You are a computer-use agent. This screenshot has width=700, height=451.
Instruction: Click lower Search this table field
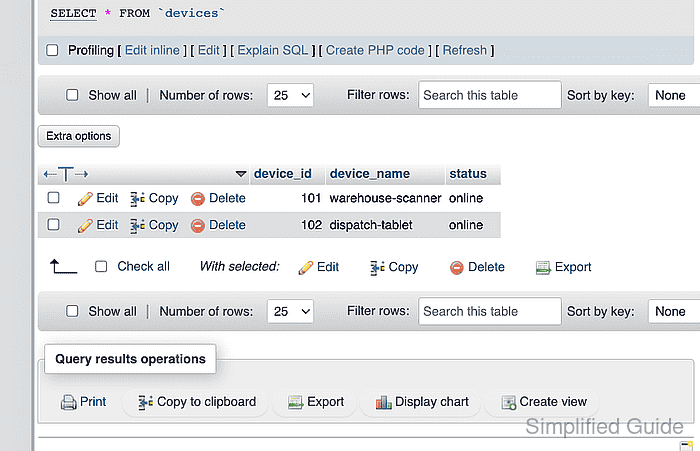tap(490, 311)
